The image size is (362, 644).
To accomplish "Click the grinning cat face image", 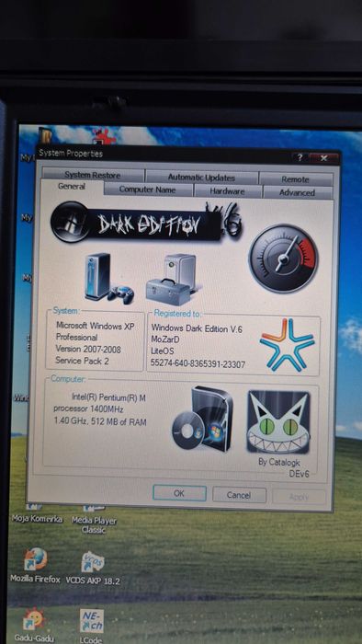I will (x=278, y=421).
